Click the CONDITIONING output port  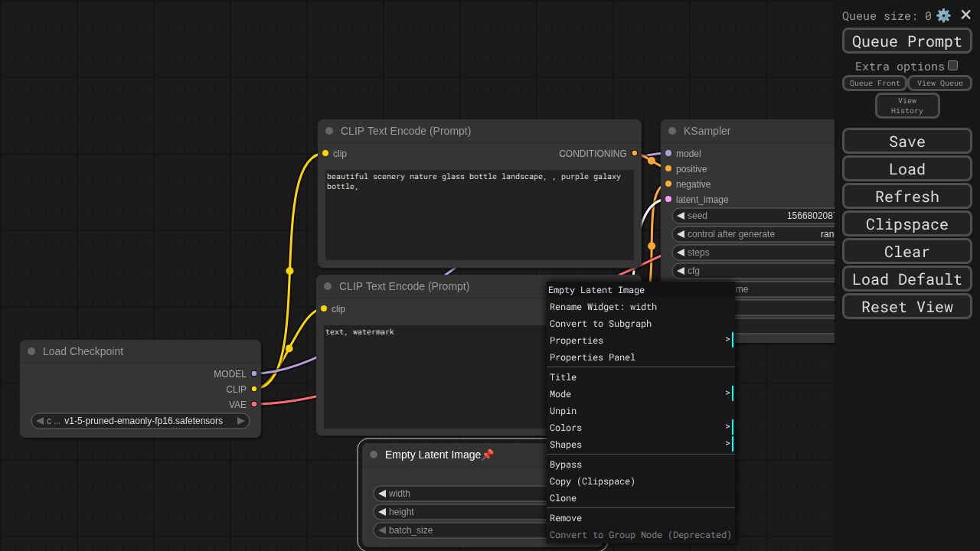tap(634, 154)
